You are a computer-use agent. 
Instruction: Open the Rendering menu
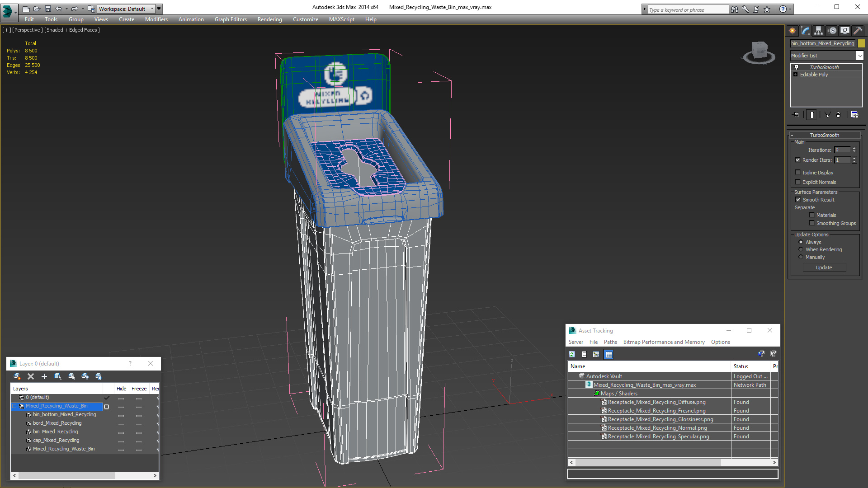click(x=269, y=19)
